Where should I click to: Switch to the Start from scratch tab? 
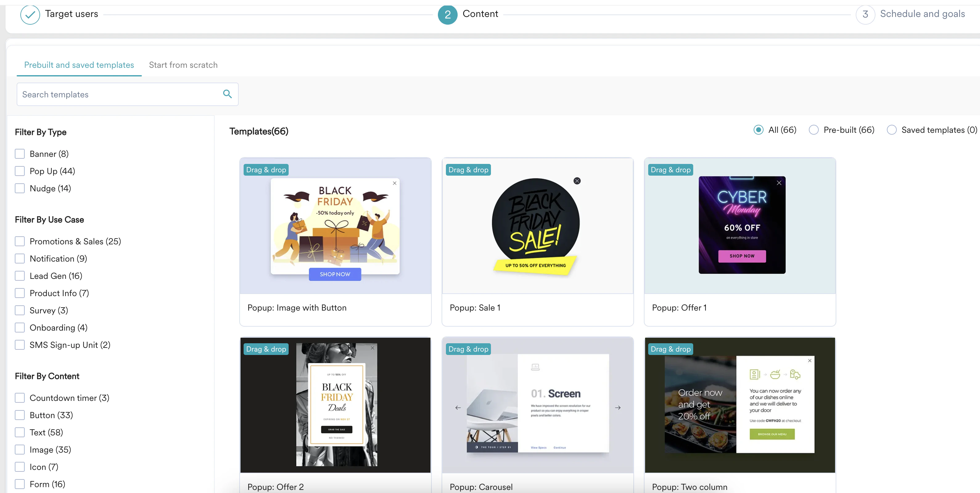(x=183, y=65)
